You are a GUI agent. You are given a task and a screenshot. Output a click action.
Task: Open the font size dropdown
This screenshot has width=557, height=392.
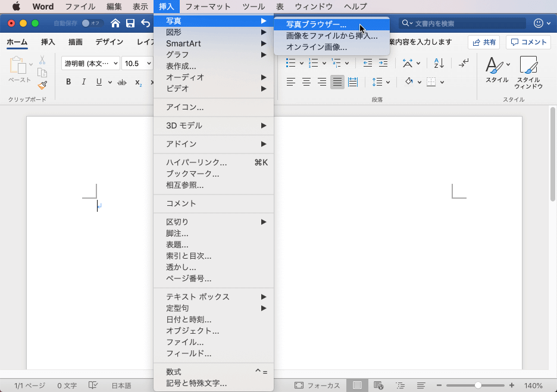[x=149, y=64]
